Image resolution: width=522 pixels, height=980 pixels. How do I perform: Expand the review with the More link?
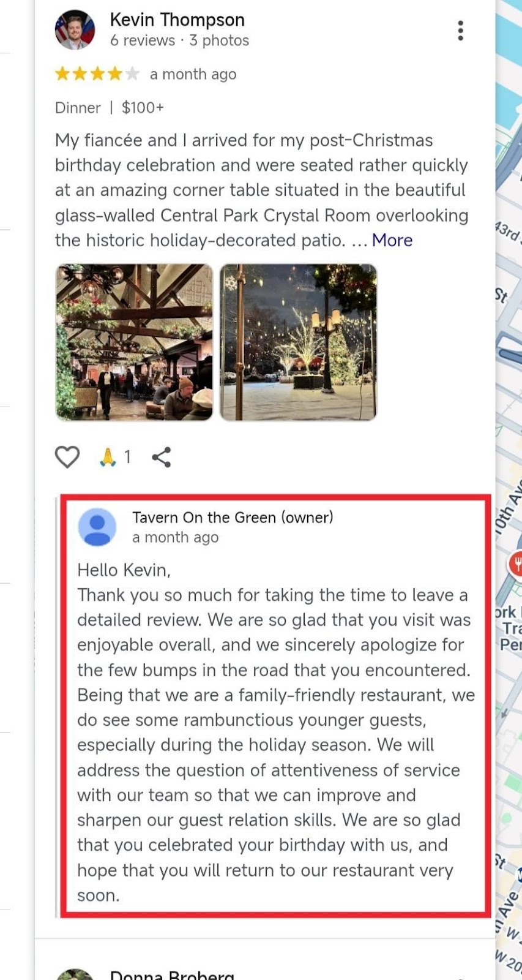(x=392, y=240)
